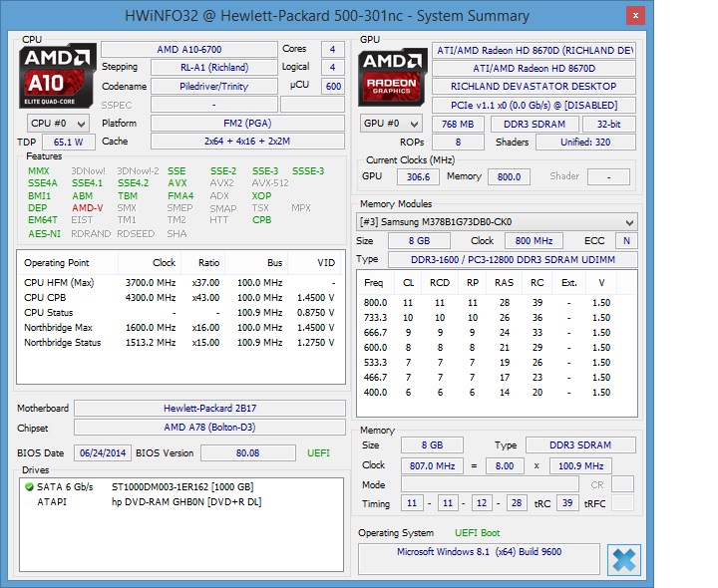Select the 533.3 frequency timing row
Viewport: 718px width, 588px height.
(x=497, y=363)
